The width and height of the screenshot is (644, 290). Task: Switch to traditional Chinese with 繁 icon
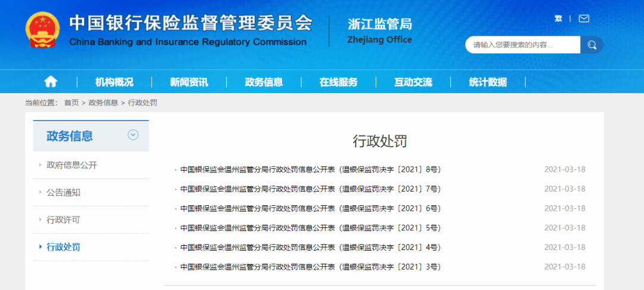click(x=558, y=18)
